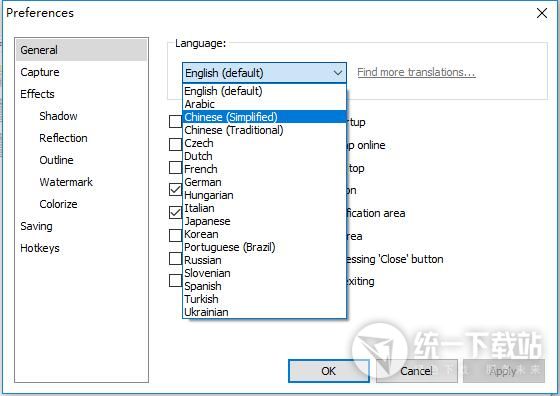Close the Preferences dialog window
Image resolution: width=560 pixels, height=396 pixels.
542,13
